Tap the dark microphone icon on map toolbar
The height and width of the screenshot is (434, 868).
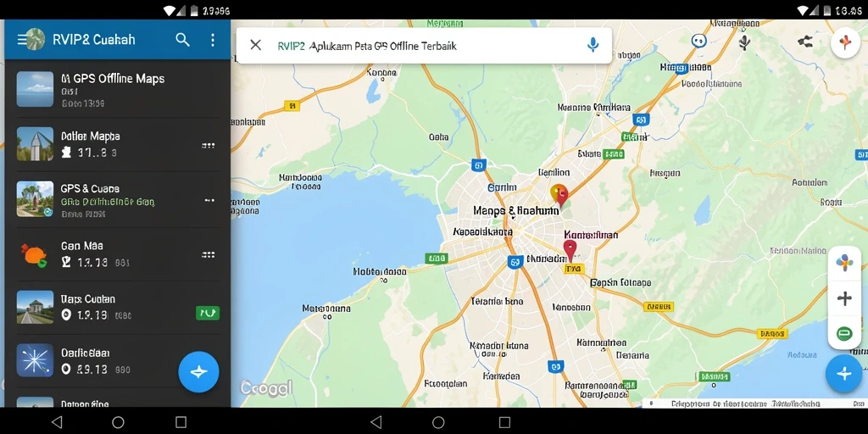pos(744,42)
